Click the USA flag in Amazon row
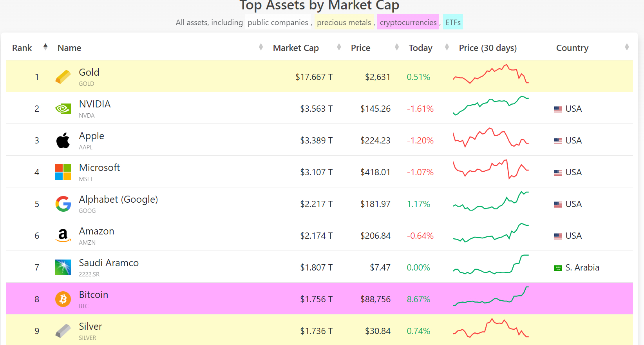Screen dimensions: 644x345 pos(558,236)
